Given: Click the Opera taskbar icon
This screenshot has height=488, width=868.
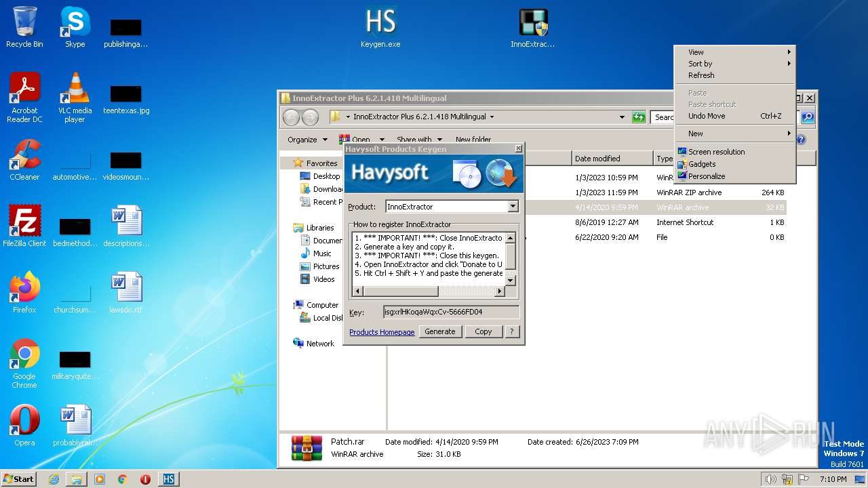Looking at the screenshot, I should pos(145,479).
